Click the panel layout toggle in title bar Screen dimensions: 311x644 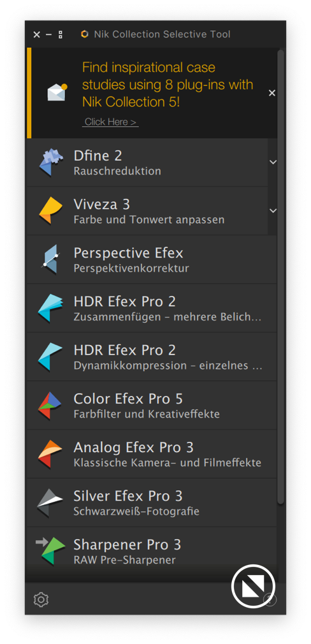(61, 35)
